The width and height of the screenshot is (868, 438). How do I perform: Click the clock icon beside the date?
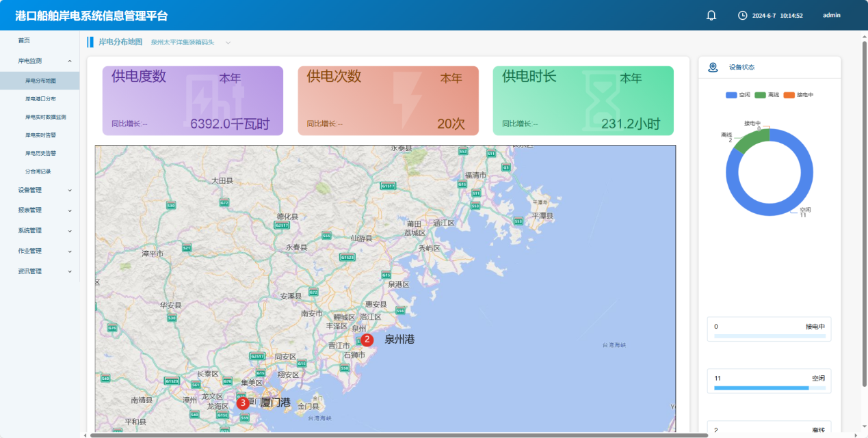pyautogui.click(x=742, y=15)
